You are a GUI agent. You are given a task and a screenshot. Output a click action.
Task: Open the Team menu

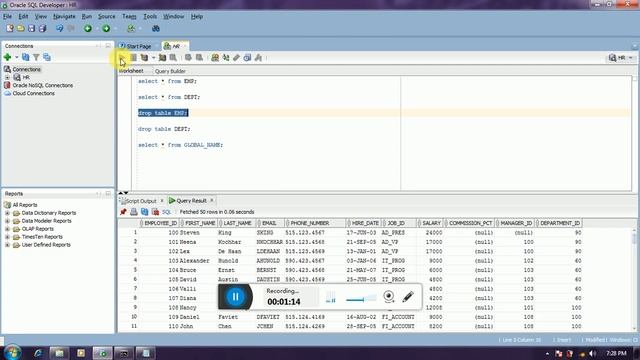point(129,16)
